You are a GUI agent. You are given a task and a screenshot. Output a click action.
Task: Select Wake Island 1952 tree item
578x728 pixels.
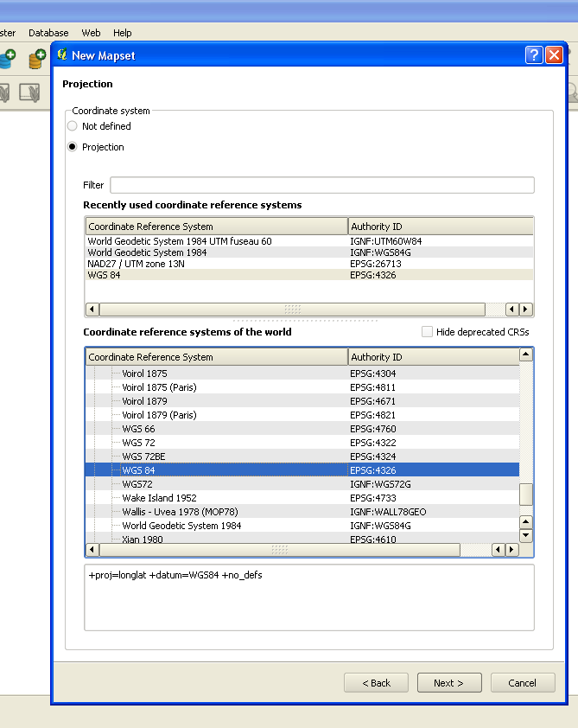159,498
